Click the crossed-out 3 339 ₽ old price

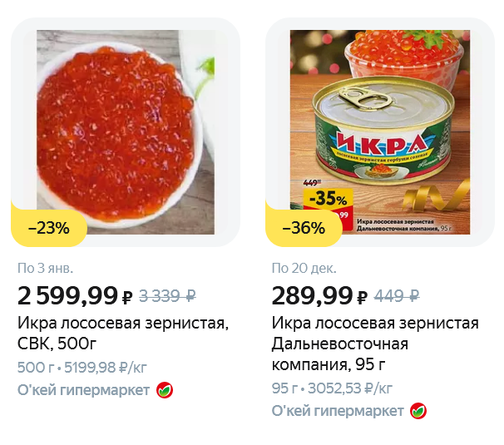(167, 296)
